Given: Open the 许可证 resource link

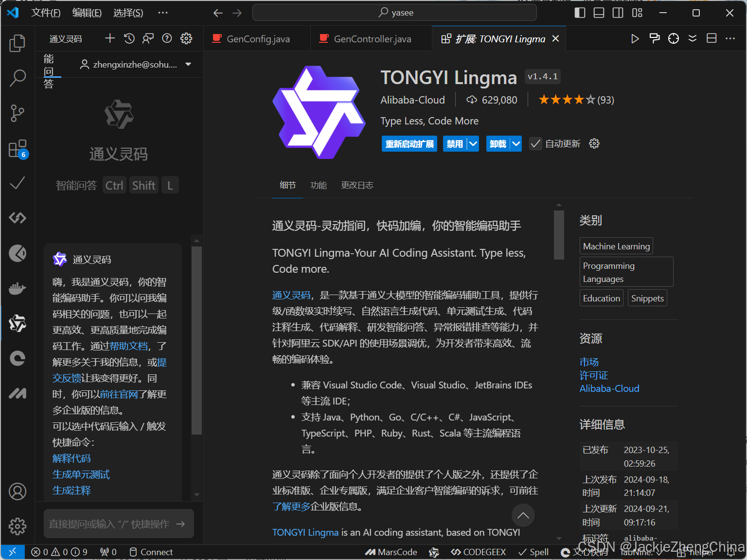Looking at the screenshot, I should coord(594,375).
